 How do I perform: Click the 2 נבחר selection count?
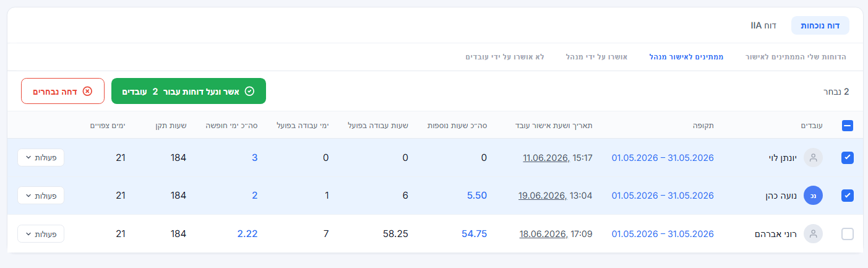click(x=836, y=92)
